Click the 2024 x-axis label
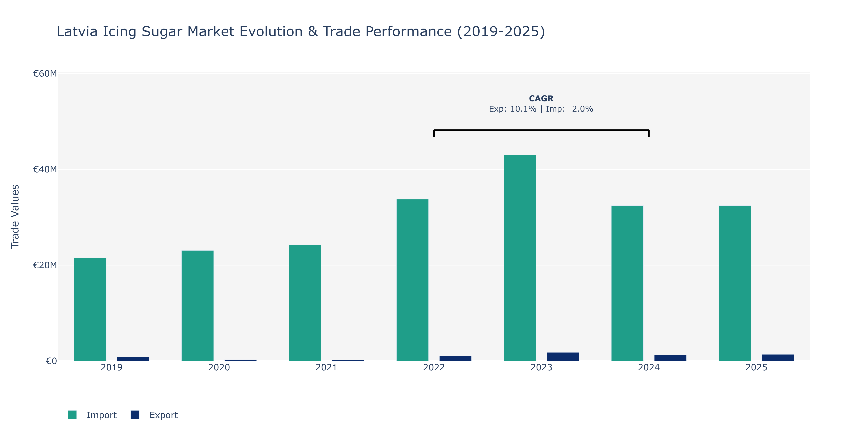This screenshot has height=434, width=868. 649,367
